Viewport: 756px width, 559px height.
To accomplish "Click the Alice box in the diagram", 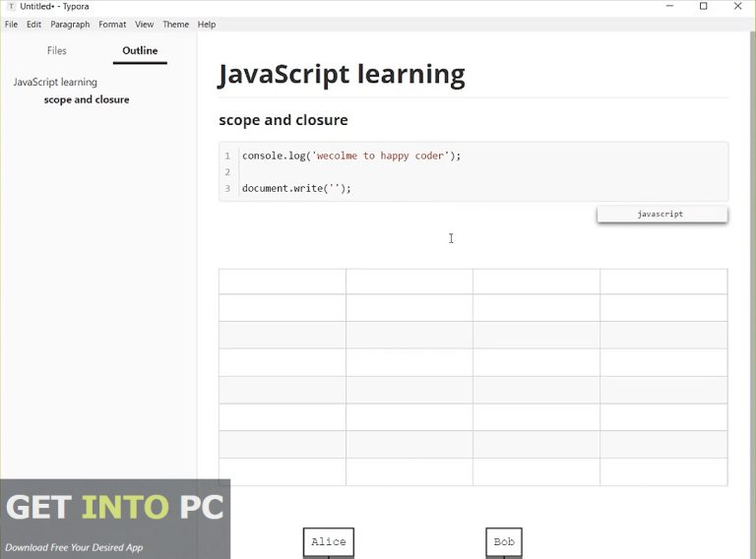I will click(328, 542).
